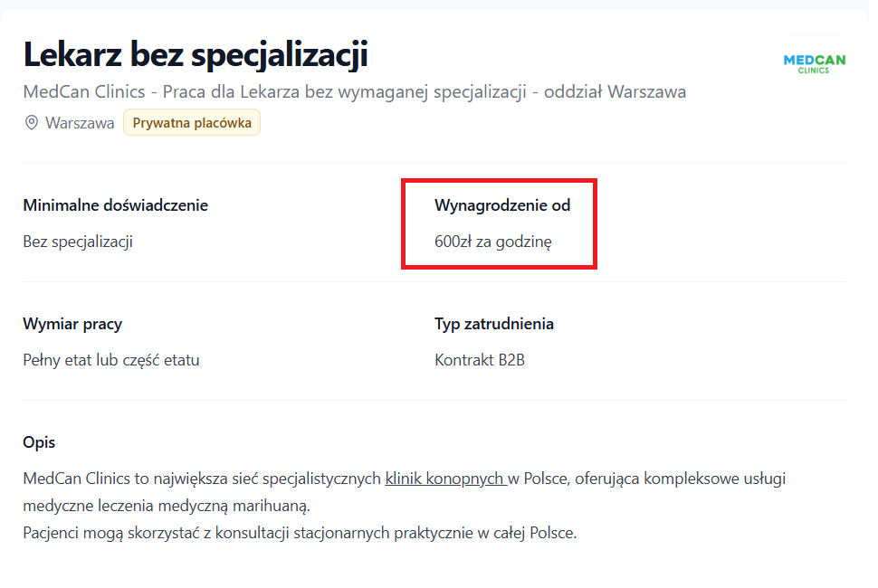Click the "Wymiar pracy" label
The image size is (878, 588).
click(x=72, y=324)
